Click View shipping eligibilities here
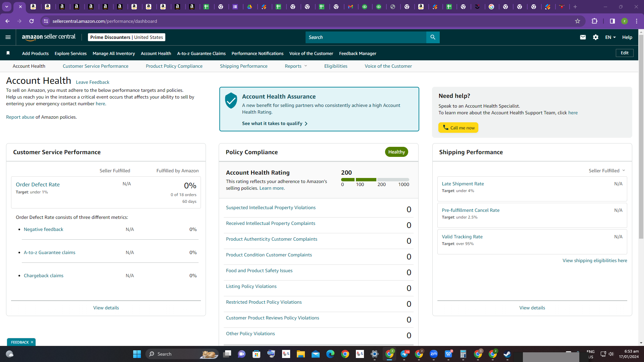 click(x=595, y=260)
